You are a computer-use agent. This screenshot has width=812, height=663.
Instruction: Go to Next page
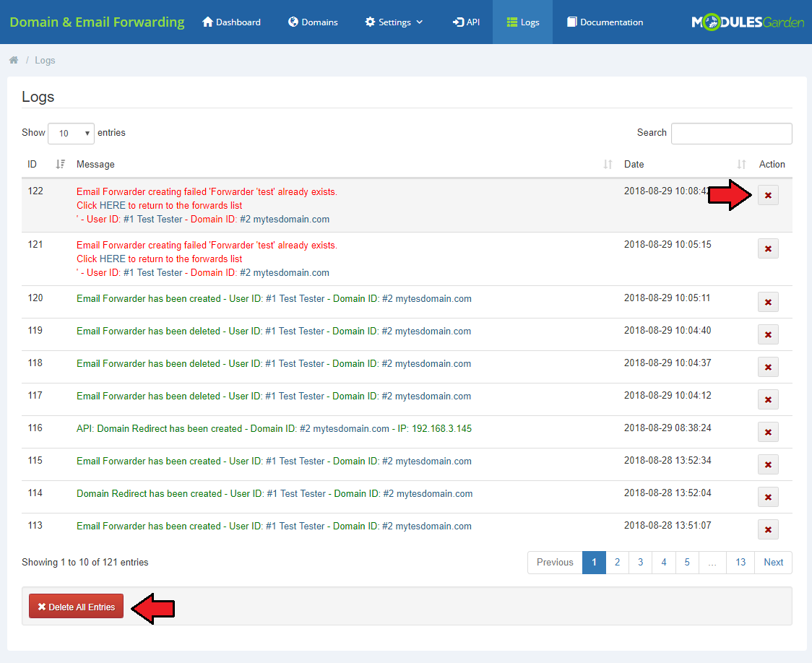(773, 563)
